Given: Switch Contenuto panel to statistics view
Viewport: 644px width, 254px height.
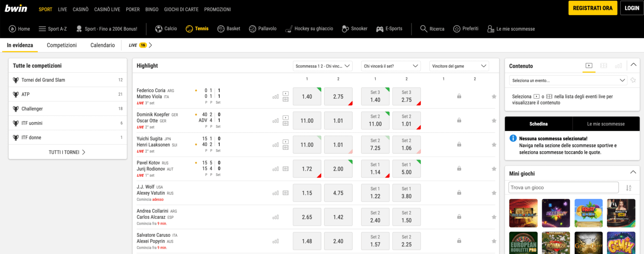Looking at the screenshot, I should 618,65.
